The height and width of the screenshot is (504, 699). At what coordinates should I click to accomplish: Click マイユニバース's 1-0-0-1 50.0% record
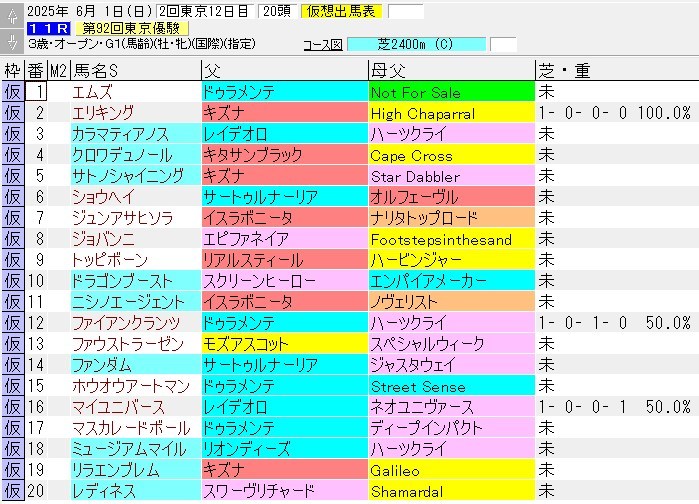click(615, 407)
